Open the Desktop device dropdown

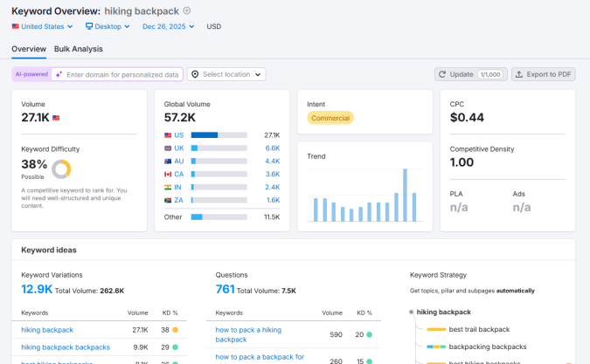(x=108, y=26)
